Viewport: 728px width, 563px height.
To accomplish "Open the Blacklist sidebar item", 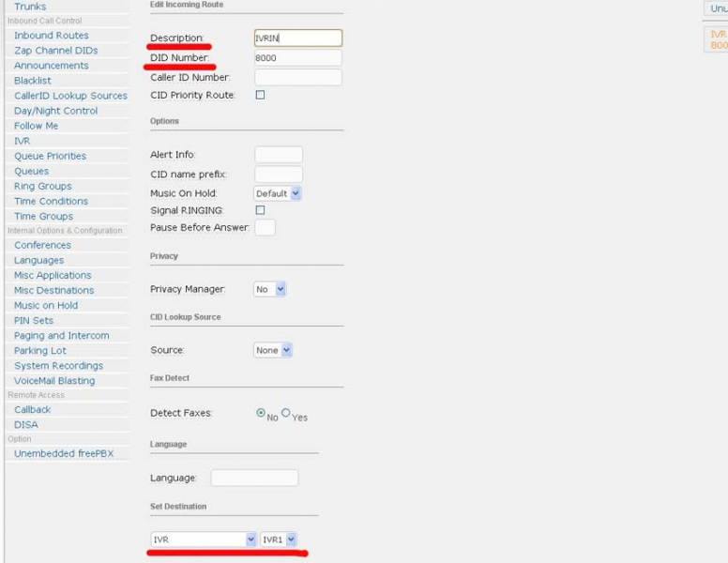I will click(x=33, y=81).
